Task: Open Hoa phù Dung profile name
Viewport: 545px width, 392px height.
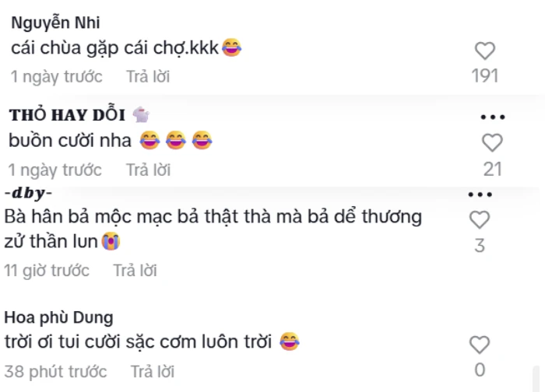Action: point(58,317)
